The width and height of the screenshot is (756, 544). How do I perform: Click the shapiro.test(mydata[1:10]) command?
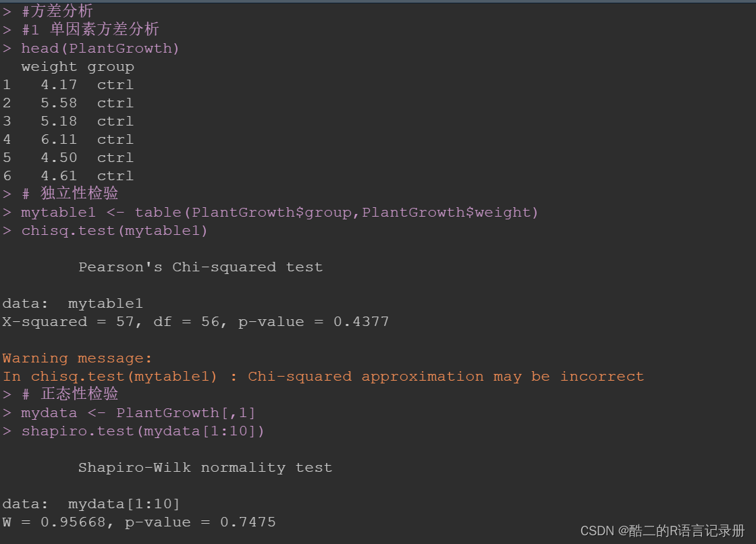142,431
